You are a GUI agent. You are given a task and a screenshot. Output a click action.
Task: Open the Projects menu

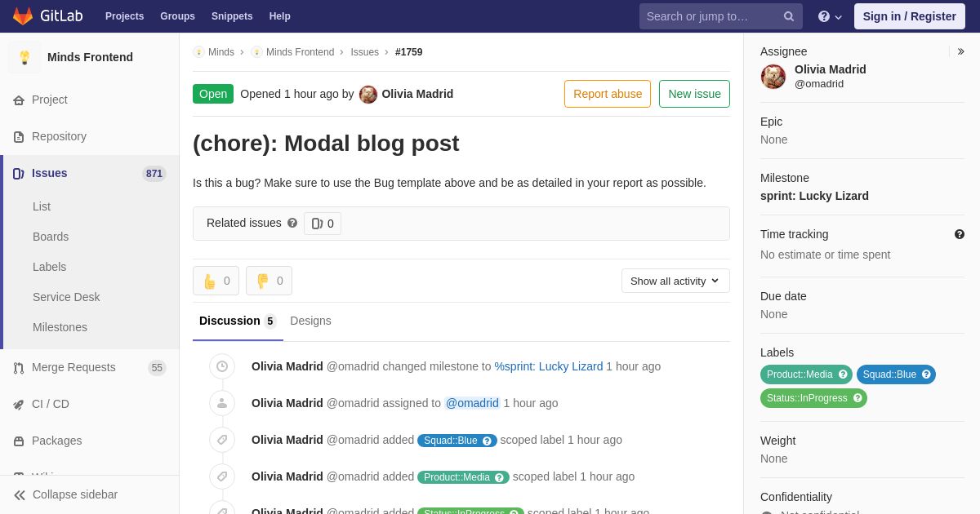tap(124, 16)
